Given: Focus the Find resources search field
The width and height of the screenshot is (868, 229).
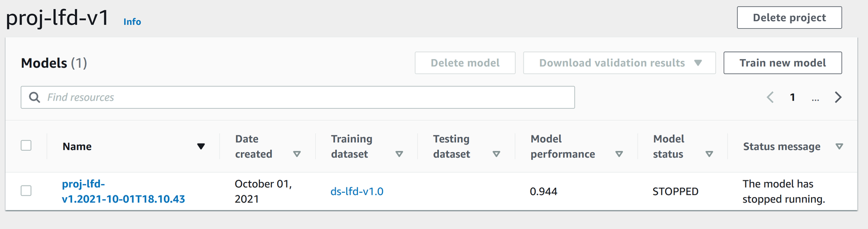Looking at the screenshot, I should pyautogui.click(x=304, y=97).
